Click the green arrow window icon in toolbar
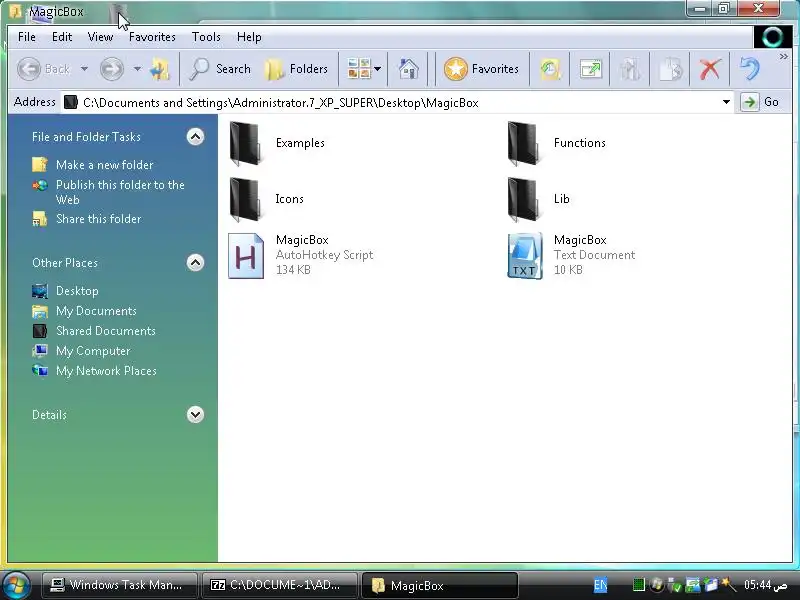Image resolution: width=800 pixels, height=600 pixels. coord(591,68)
